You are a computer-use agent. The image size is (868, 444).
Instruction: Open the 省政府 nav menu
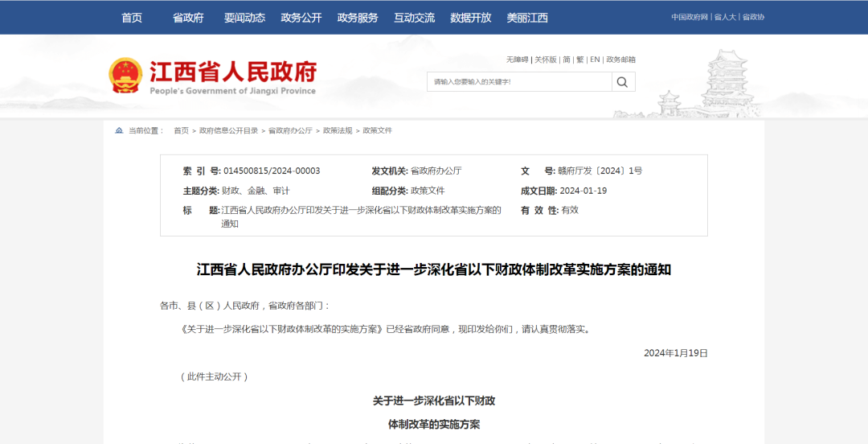[188, 18]
